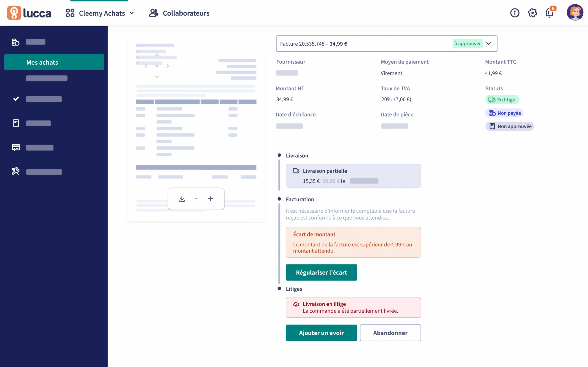588x367 pixels.
Task: Go to Collaborateurs menu
Action: (x=179, y=13)
